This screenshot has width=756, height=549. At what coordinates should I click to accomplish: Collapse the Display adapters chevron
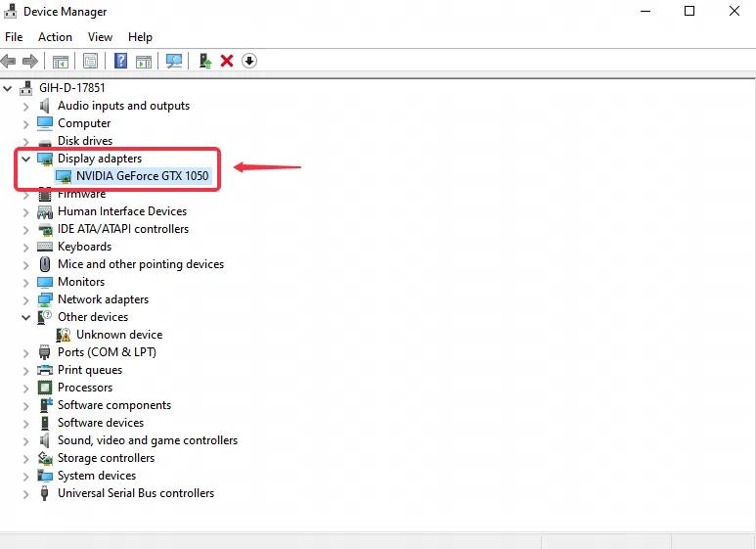pyautogui.click(x=26, y=159)
